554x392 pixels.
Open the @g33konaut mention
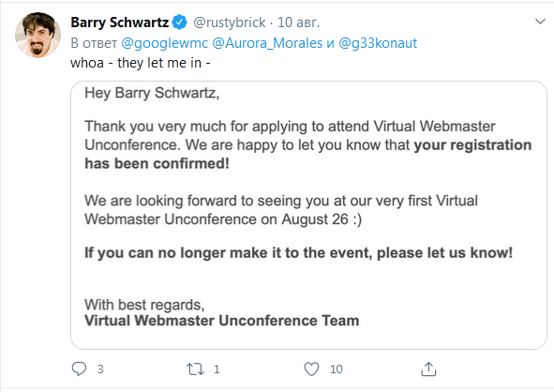click(x=378, y=43)
